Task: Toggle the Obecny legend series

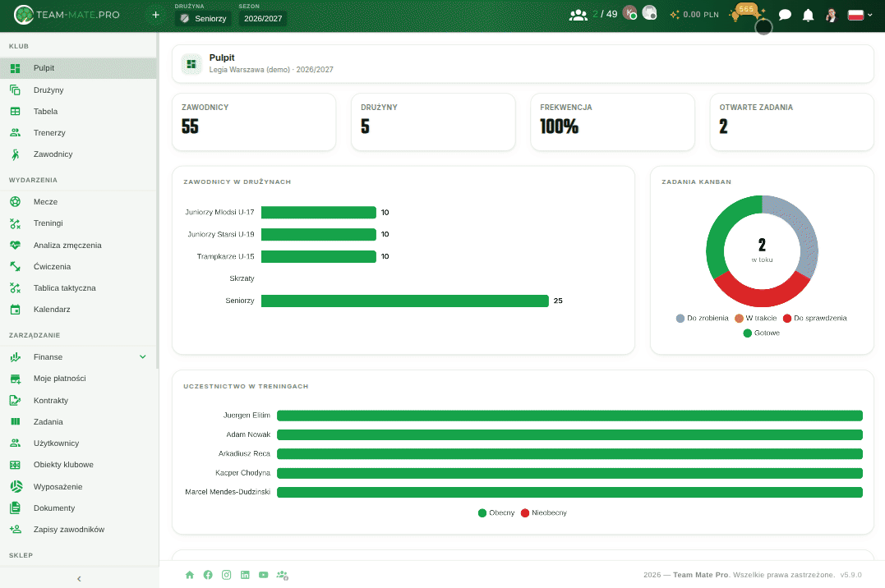Action: pos(496,513)
